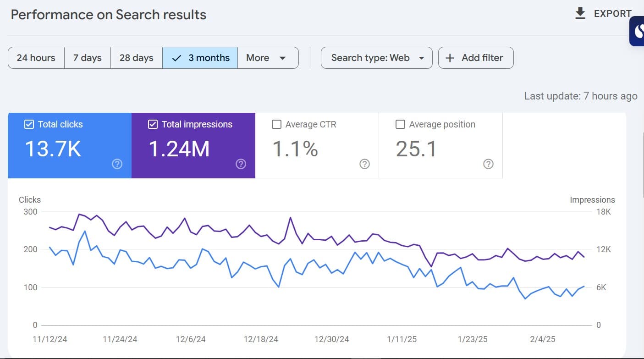Click the Add filter button
644x359 pixels.
[x=476, y=58]
